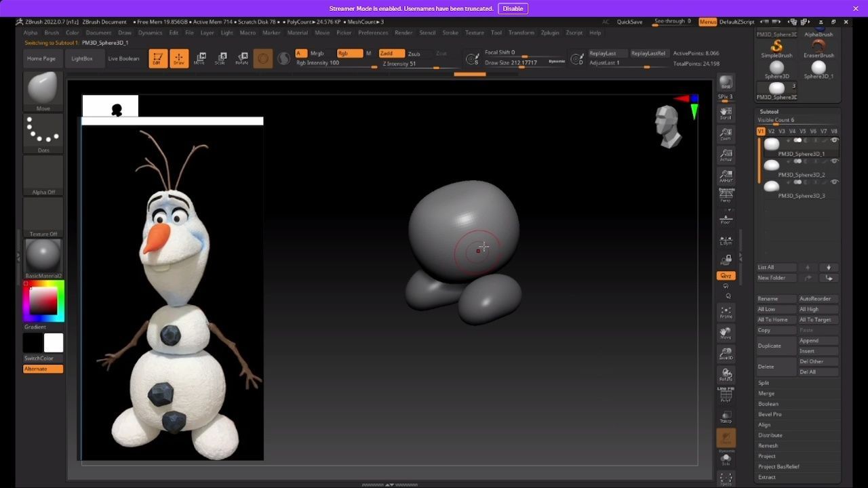Open the BasicMaterial2 material selector
Viewport: 868px width, 488px height.
(x=43, y=258)
